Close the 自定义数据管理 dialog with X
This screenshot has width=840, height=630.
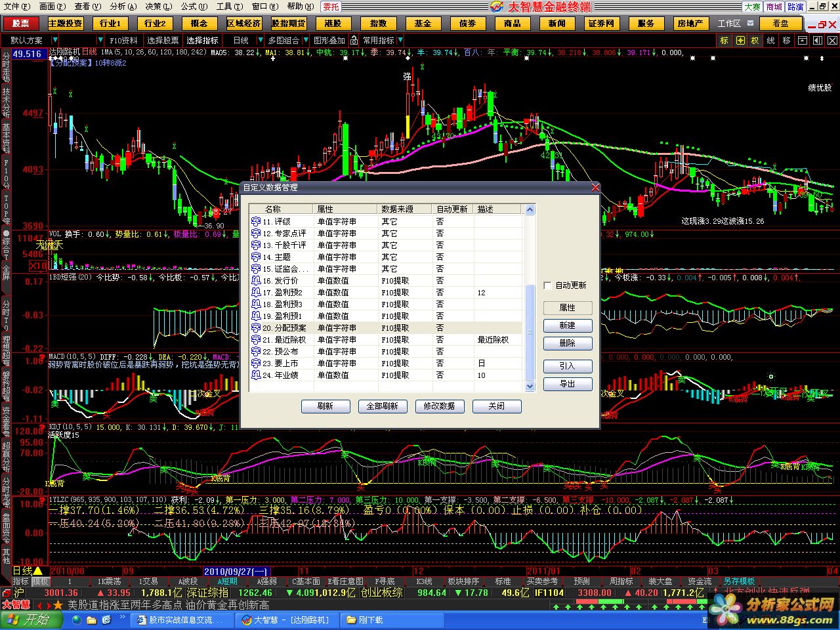(x=595, y=187)
